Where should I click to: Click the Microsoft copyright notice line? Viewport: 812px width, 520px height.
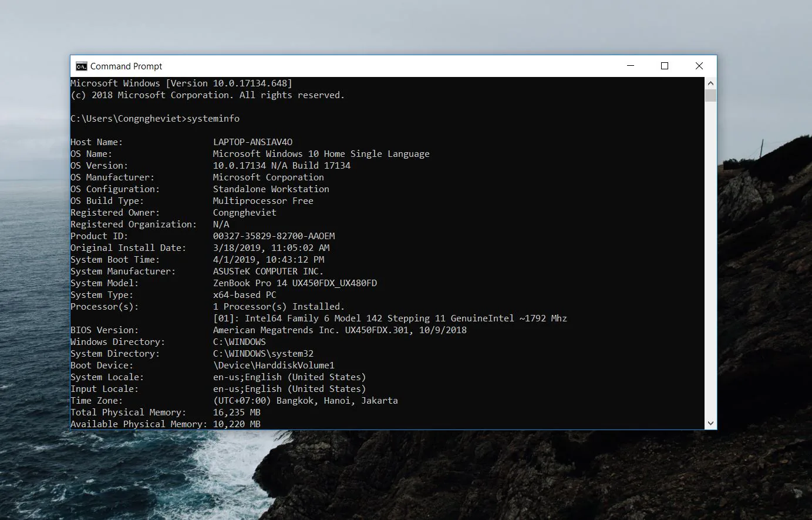click(x=208, y=95)
